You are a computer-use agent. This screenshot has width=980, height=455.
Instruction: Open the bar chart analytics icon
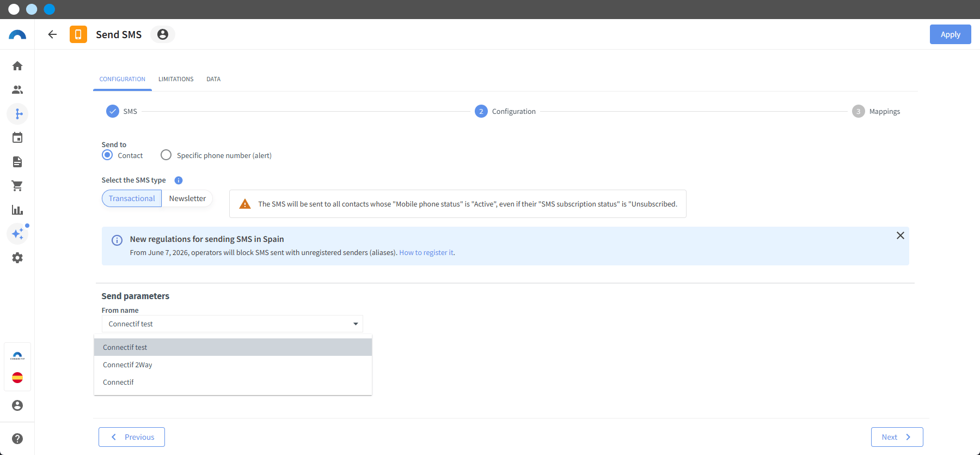(17, 210)
